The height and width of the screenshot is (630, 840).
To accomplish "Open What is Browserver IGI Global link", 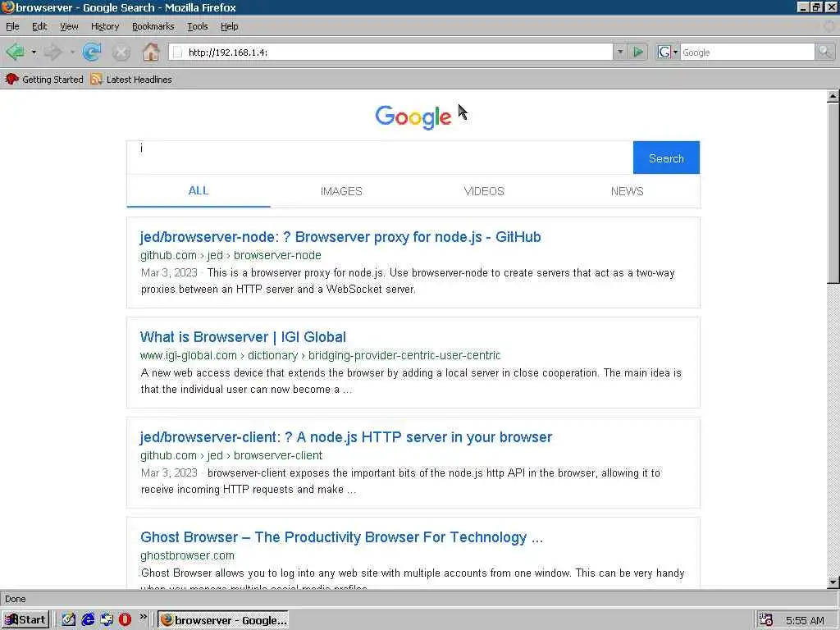I will coord(243,337).
